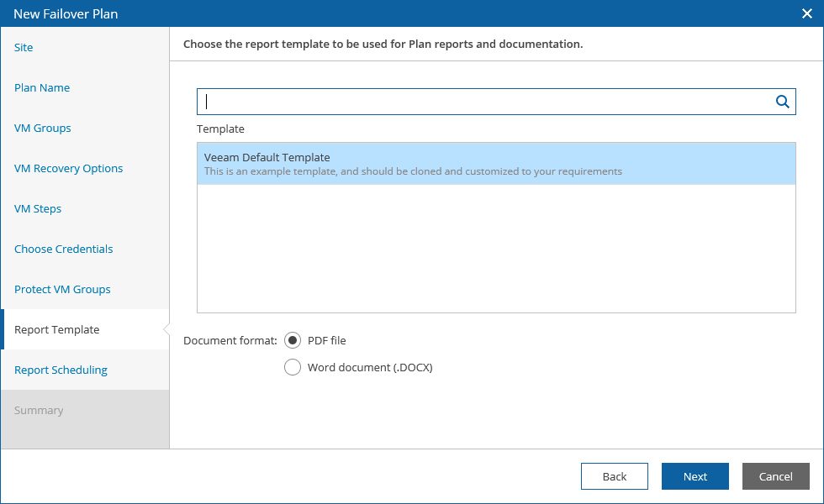Close the New Failover Plan dialog
This screenshot has width=824, height=504.
click(x=807, y=13)
